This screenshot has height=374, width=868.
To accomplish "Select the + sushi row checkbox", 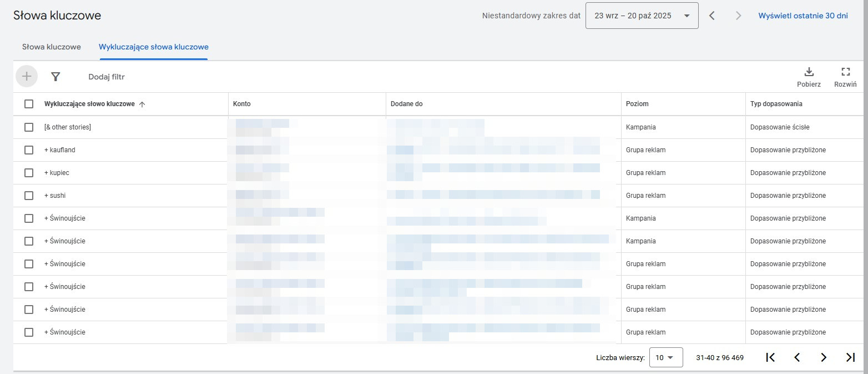I will tap(29, 196).
